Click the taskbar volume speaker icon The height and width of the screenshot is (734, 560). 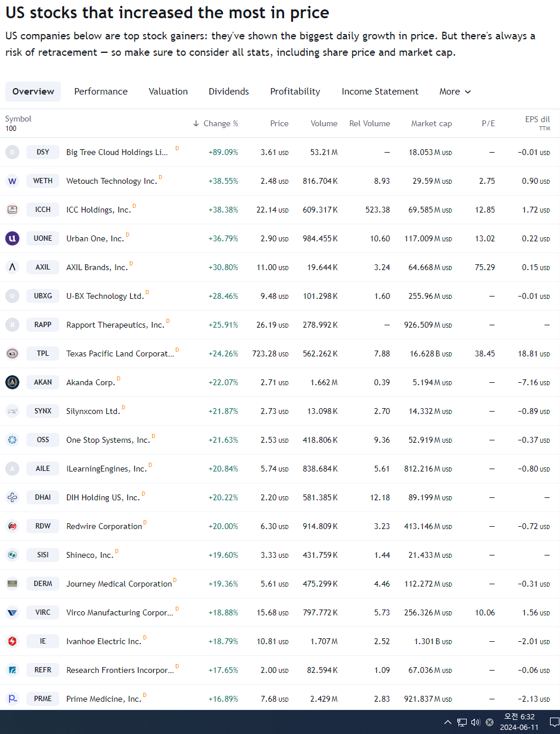(x=475, y=722)
